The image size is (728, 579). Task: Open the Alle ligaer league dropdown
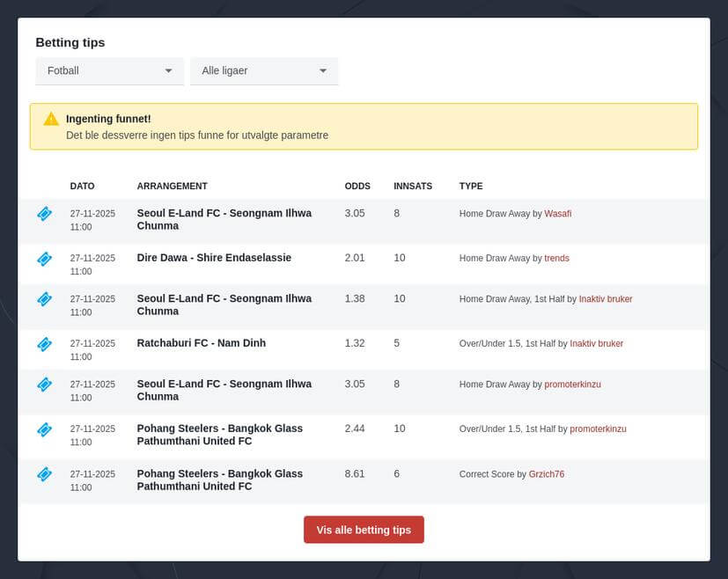pos(264,70)
